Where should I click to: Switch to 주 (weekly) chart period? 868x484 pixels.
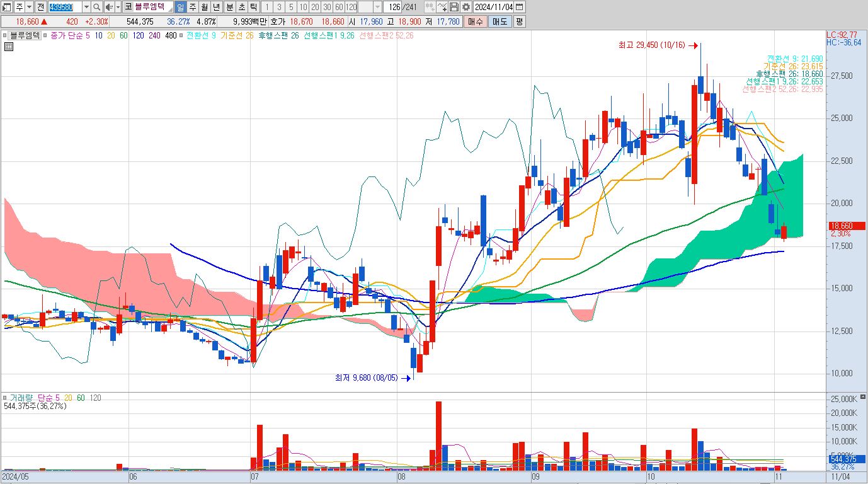[x=193, y=7]
